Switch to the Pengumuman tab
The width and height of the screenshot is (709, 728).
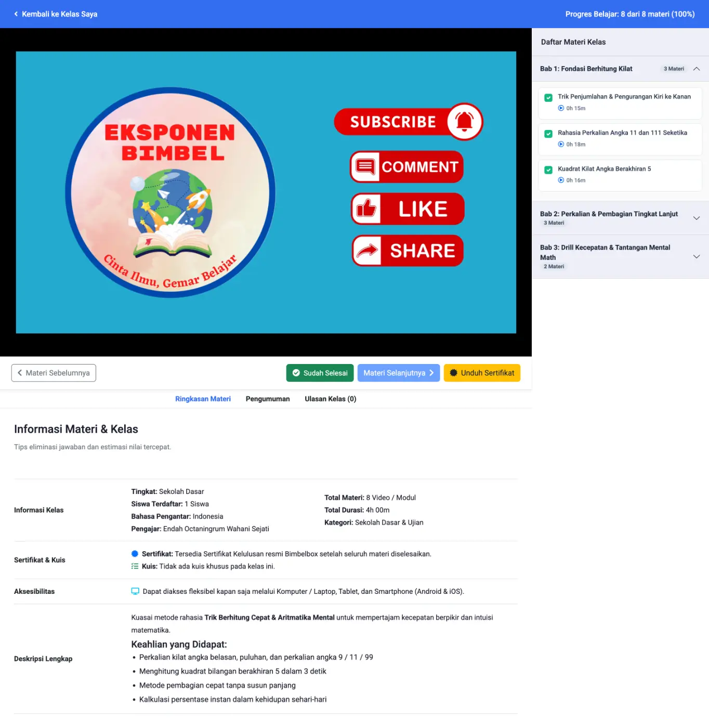click(268, 399)
